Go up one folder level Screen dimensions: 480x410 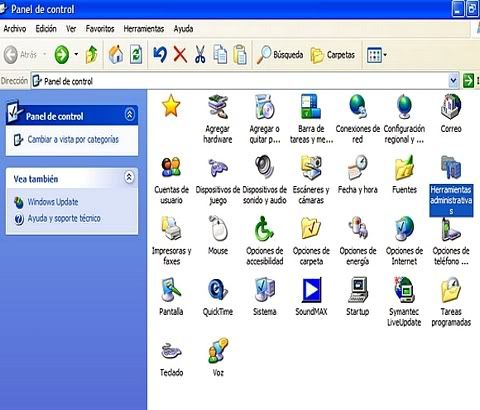click(x=91, y=54)
